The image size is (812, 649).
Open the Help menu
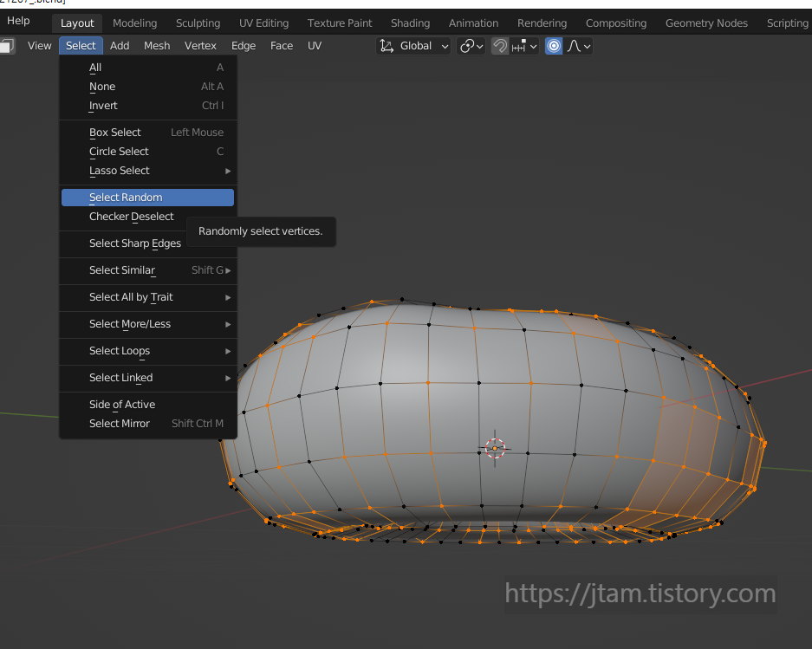tap(18, 21)
